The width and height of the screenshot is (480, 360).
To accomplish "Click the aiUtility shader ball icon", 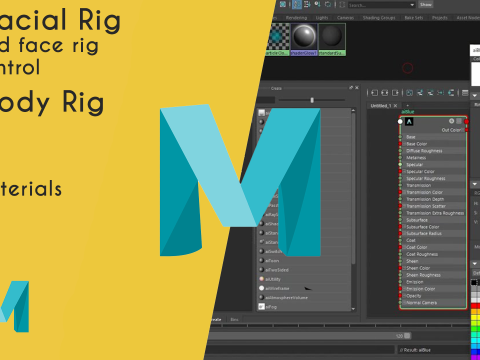I will [262, 279].
